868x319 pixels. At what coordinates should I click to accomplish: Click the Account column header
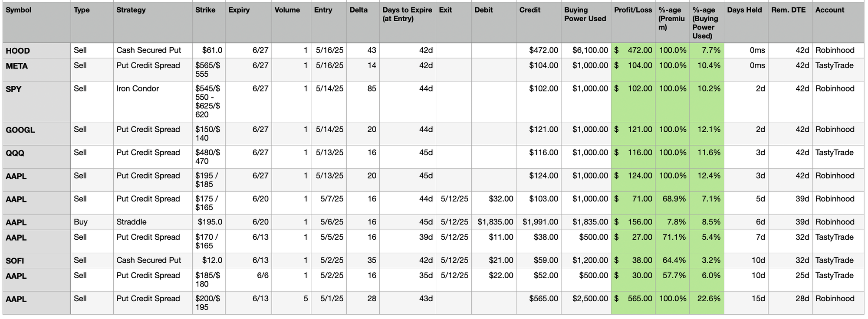838,22
